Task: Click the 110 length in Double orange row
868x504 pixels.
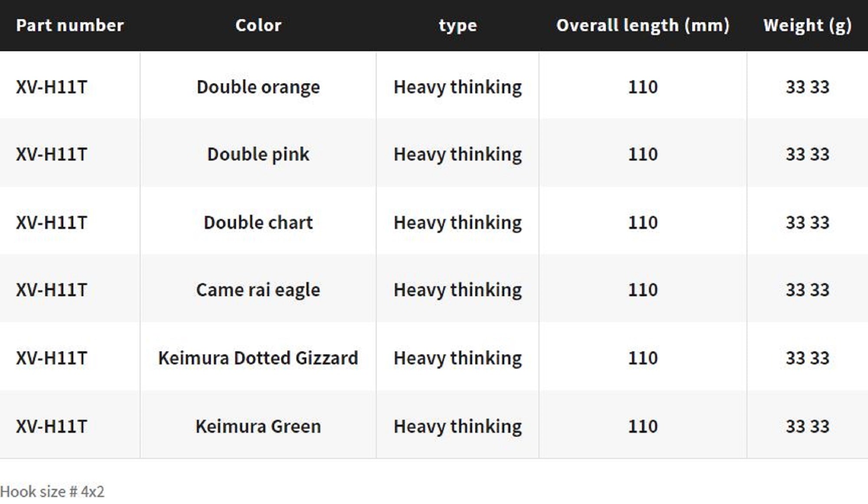Action: coord(643,87)
